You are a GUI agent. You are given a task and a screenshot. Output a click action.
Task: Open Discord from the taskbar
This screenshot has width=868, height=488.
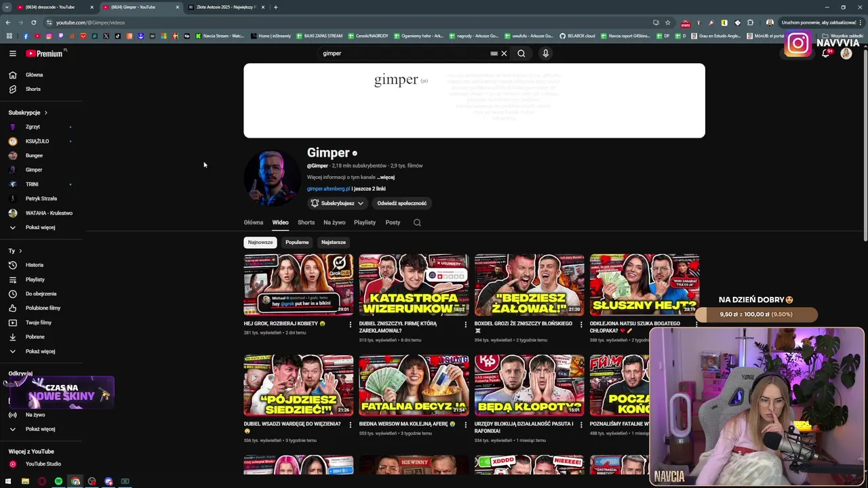[x=108, y=482]
